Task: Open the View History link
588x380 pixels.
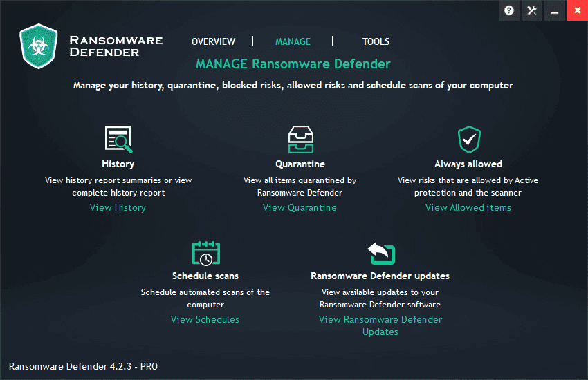Action: click(118, 207)
